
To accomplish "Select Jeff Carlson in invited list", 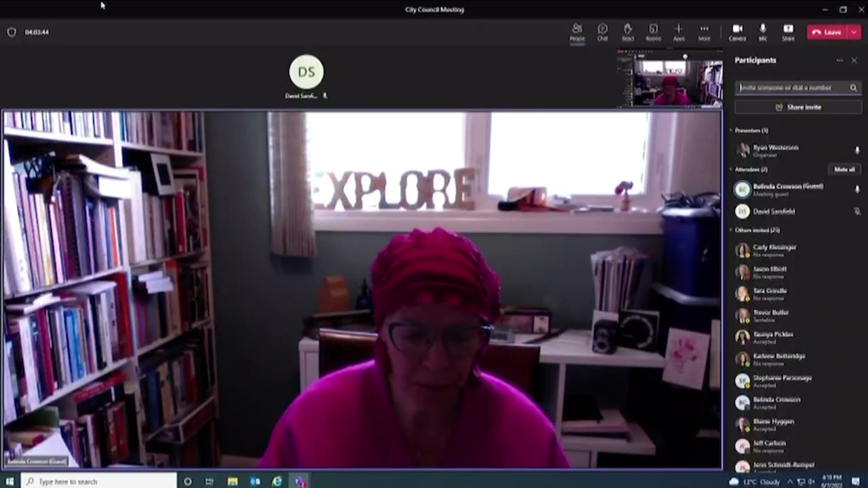I will pos(797,445).
